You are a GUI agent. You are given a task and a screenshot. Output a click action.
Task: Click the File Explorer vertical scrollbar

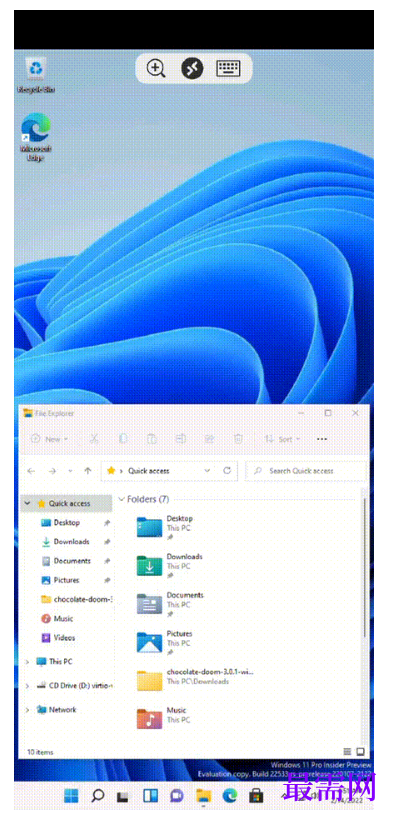pos(364,567)
